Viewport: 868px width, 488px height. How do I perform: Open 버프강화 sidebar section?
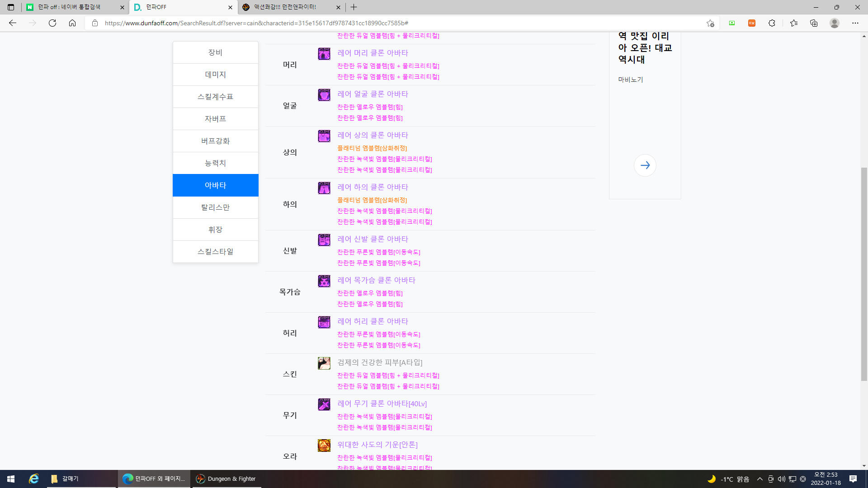click(215, 141)
